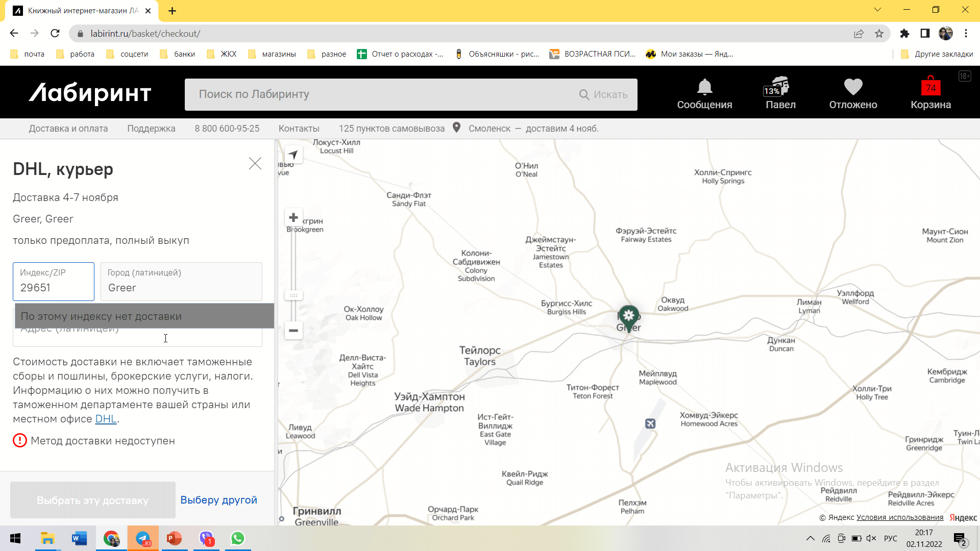Viewport: 980px width, 551px height.
Task: Click the Выберу другой link
Action: point(218,500)
